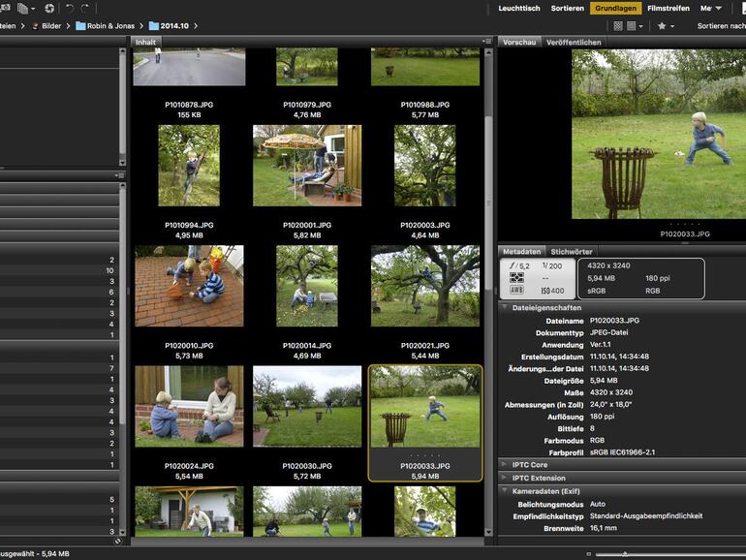
Task: Click the filter count 10 in left panel
Action: click(109, 270)
